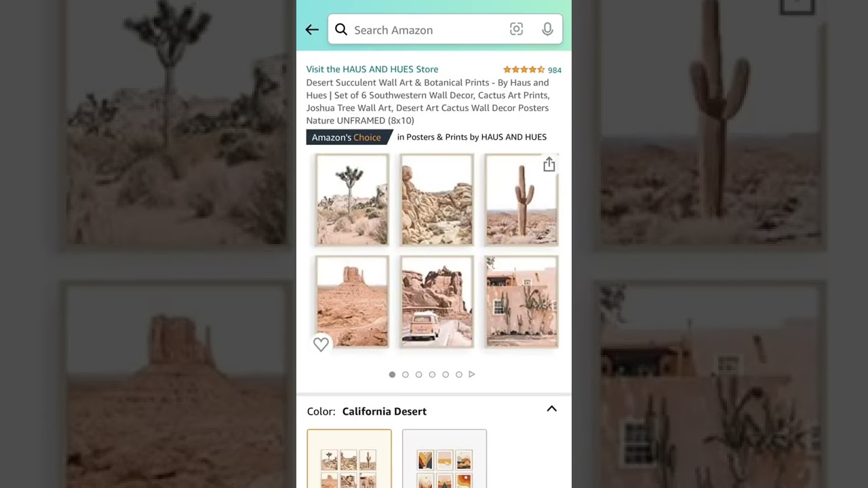The image size is (868, 488).
Task: Tap the magnifying glass search icon
Action: pos(341,30)
